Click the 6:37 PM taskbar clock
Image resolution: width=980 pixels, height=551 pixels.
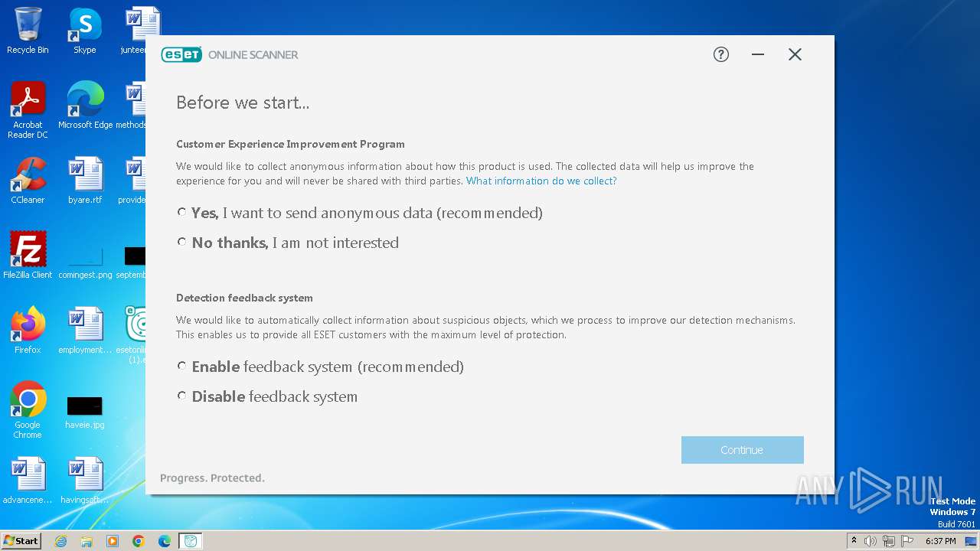pyautogui.click(x=940, y=541)
